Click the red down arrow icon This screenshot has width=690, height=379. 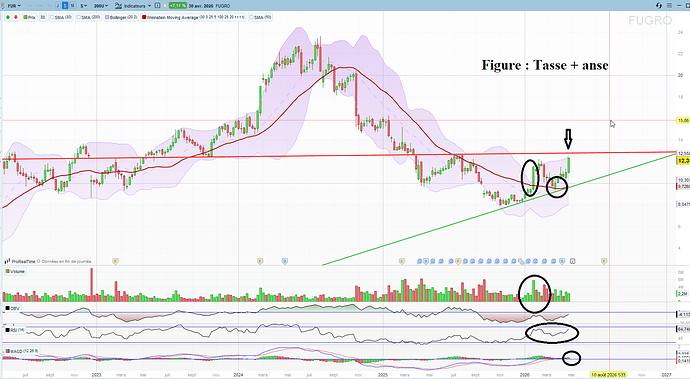tap(16, 17)
